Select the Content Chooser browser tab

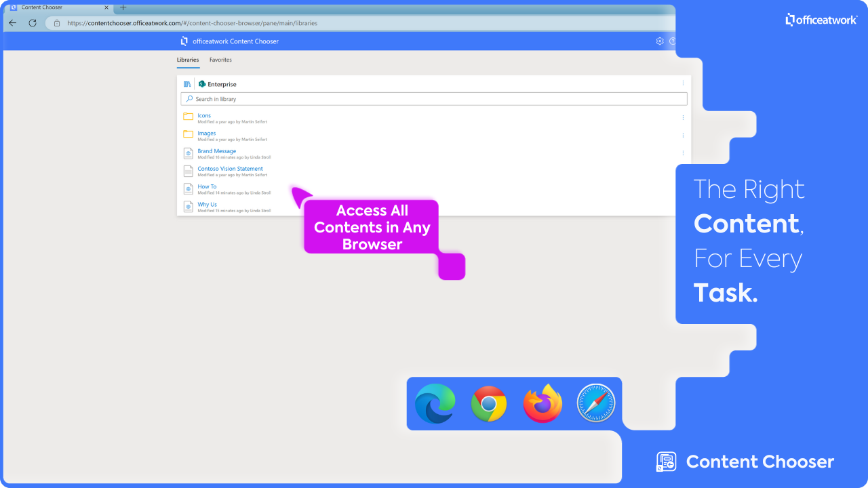60,7
